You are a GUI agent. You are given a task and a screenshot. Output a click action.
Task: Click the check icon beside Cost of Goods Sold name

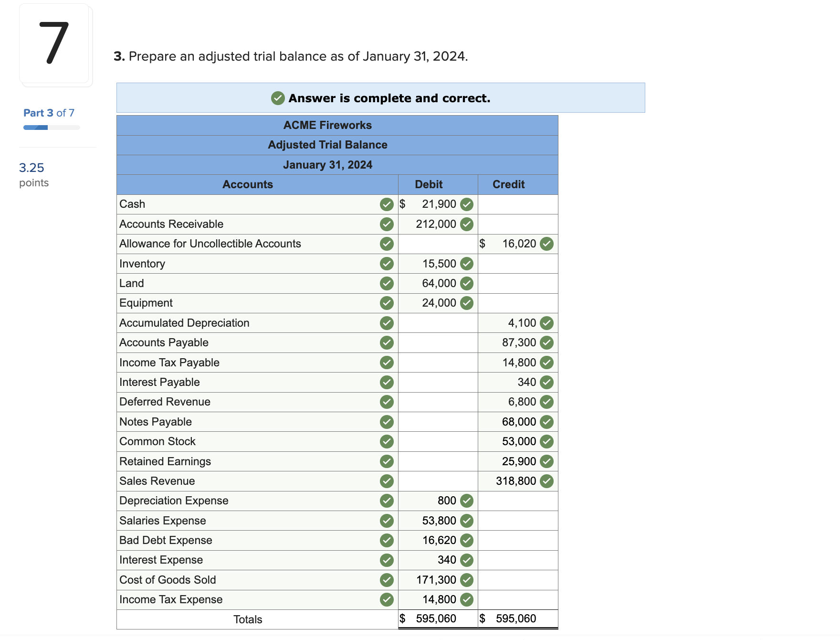point(387,580)
